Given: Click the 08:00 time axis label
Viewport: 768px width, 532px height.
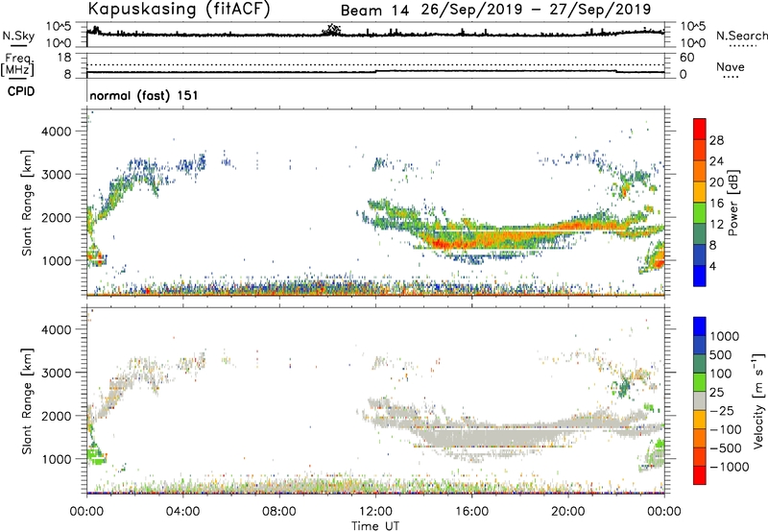Looking at the screenshot, I should (279, 512).
